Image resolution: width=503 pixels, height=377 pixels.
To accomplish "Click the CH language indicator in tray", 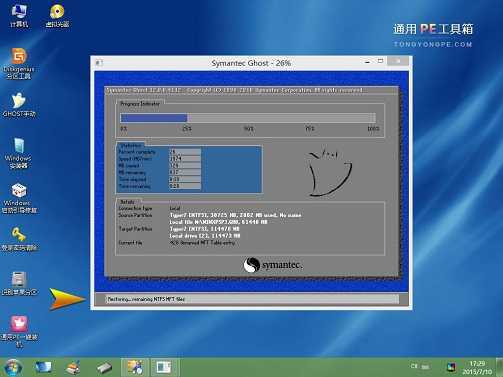I will tap(414, 366).
